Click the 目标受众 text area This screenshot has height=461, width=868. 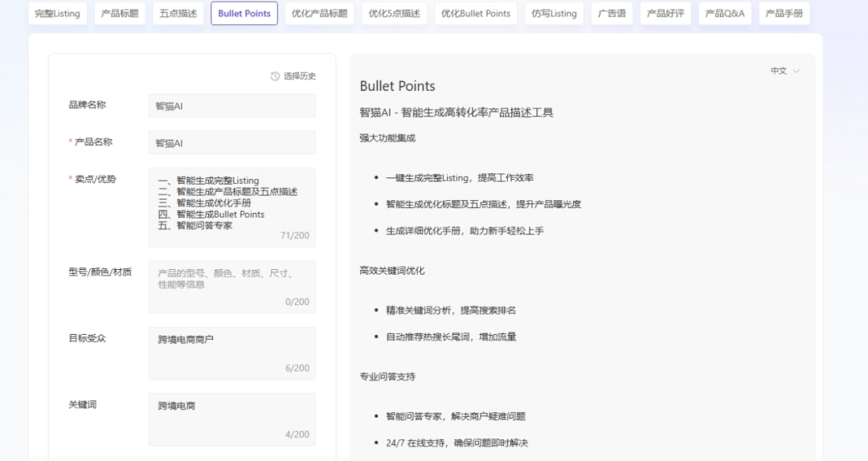(232, 353)
